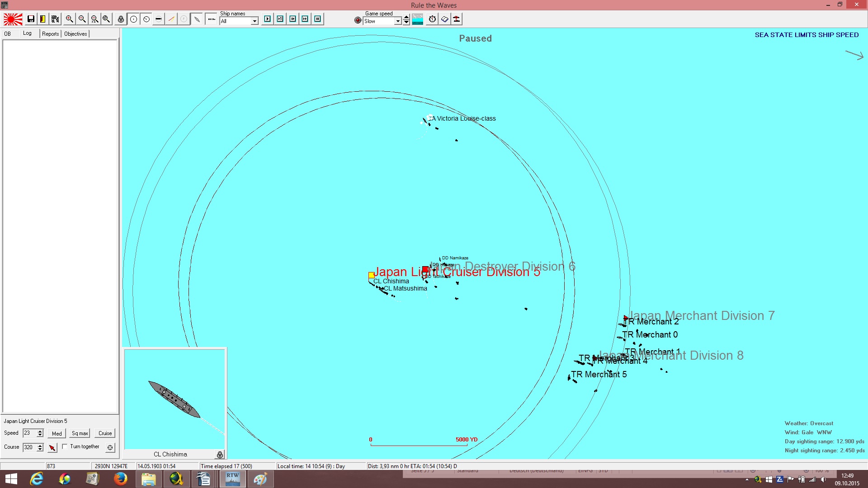This screenshot has height=488, width=868.
Task: Open preferences with the gears icon
Action: click(55, 19)
